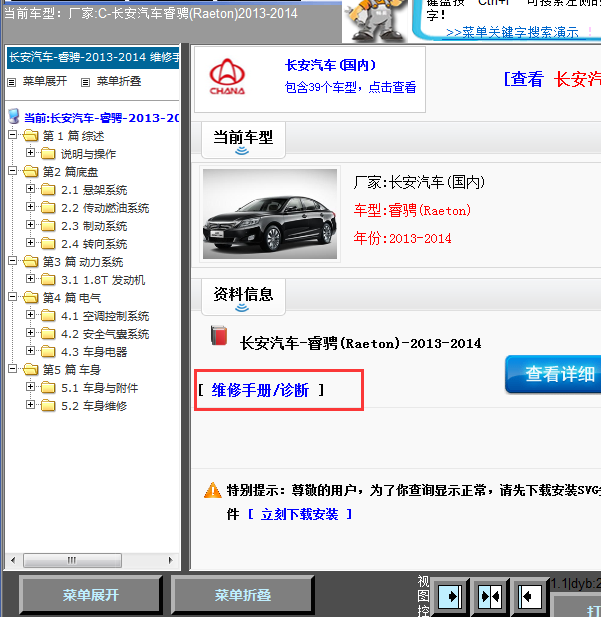Click the black Raeton car thumbnail
This screenshot has height=617, width=601.
(x=270, y=214)
